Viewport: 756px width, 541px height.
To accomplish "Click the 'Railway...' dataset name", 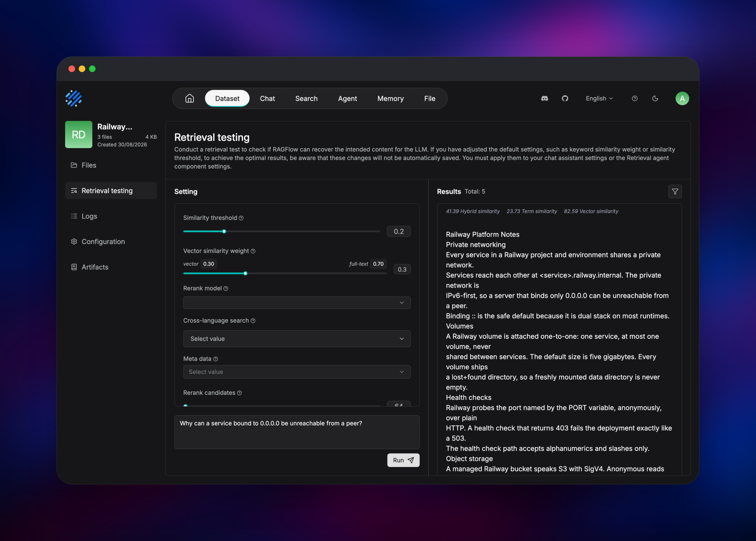I will click(115, 127).
